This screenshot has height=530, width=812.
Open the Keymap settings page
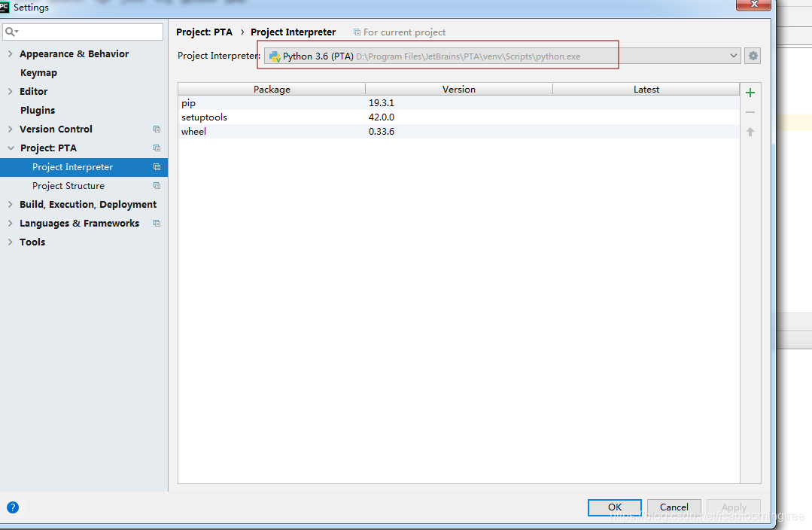click(x=39, y=72)
